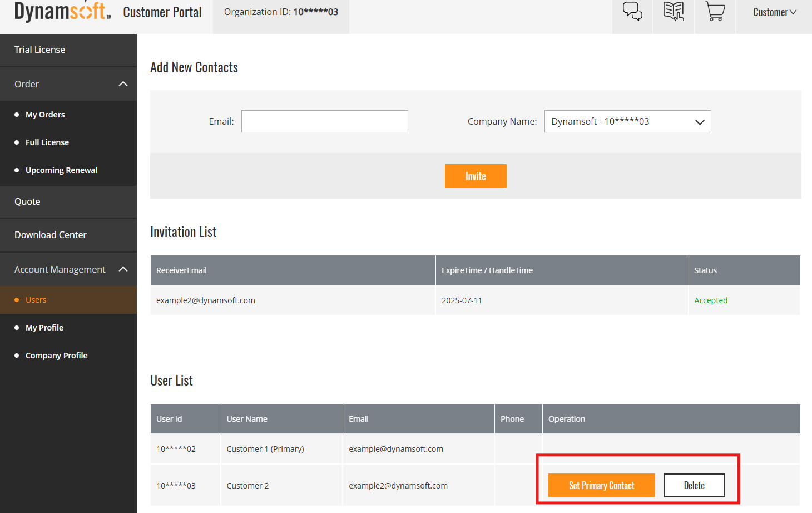
Task: Open the chat support icon
Action: tap(632, 12)
